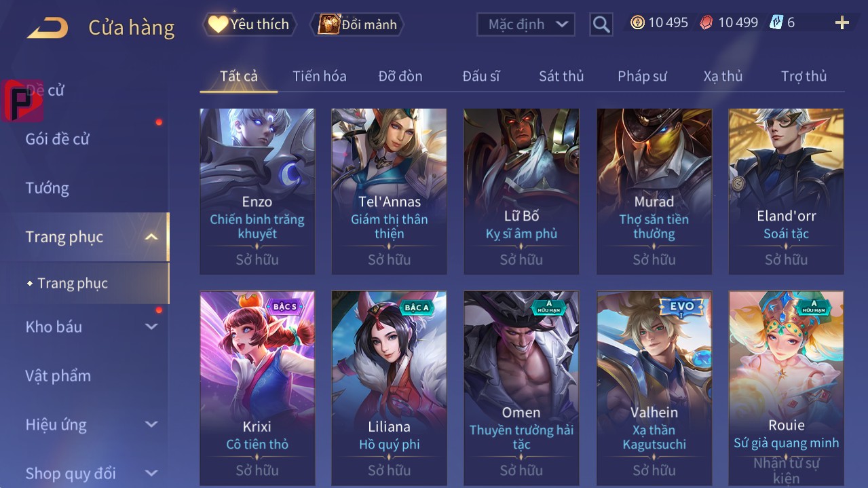Select the Krixi Cô tiên thỏ skin card

pyautogui.click(x=257, y=388)
